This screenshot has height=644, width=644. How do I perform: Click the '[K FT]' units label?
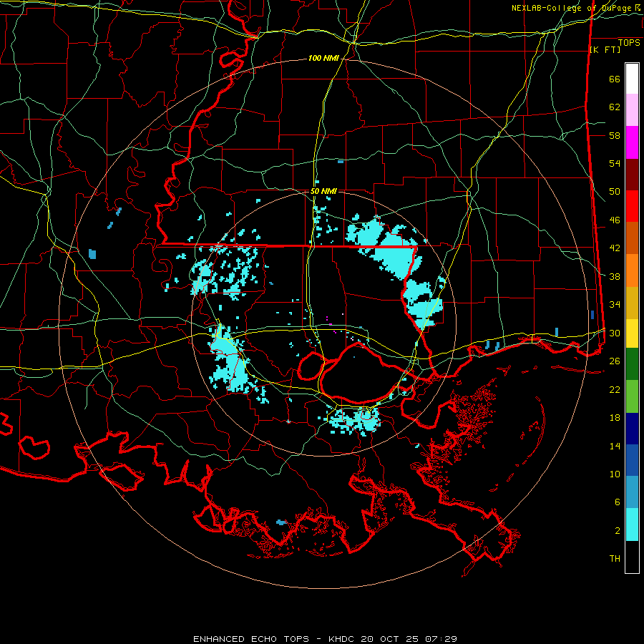coord(605,49)
